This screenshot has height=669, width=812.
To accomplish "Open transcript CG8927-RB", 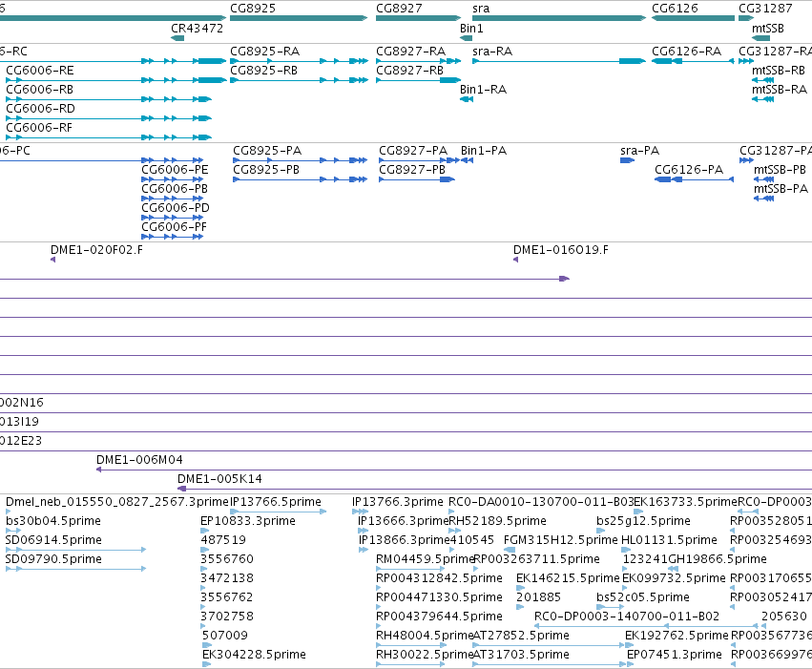I will click(x=409, y=71).
